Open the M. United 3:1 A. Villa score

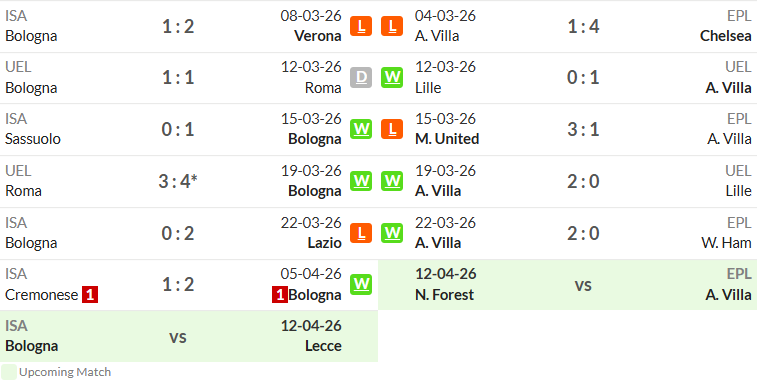(583, 129)
